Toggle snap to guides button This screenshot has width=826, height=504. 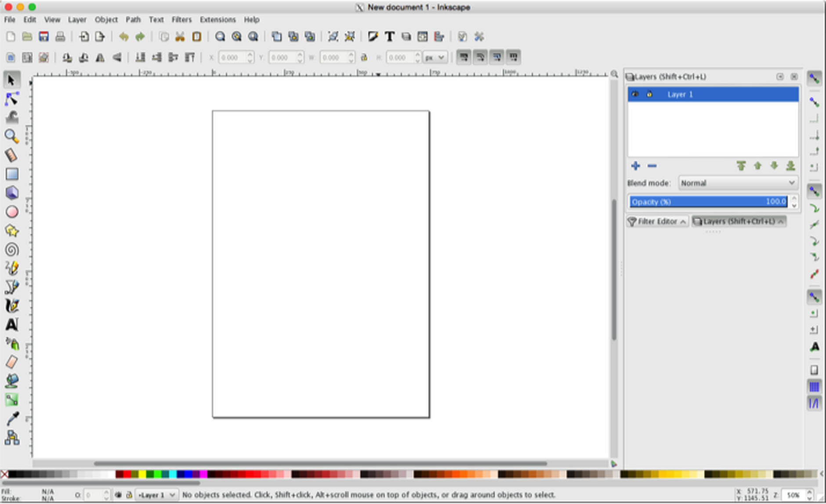(x=814, y=403)
